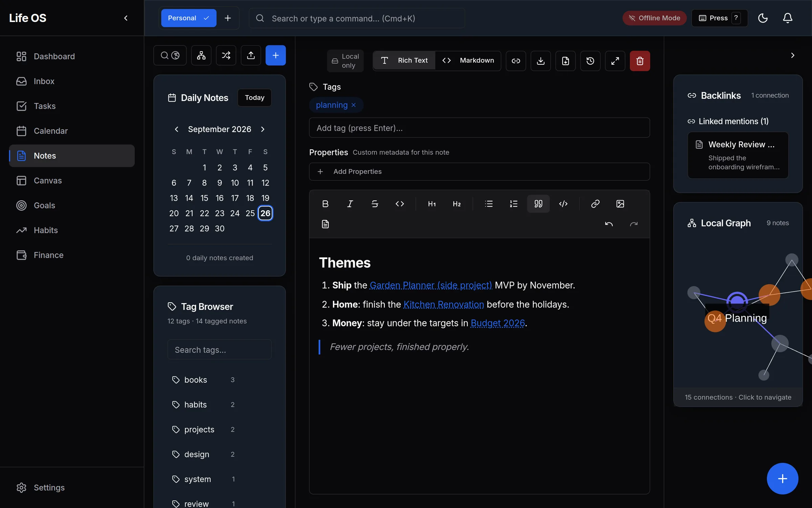The image size is (812, 508).
Task: Insert Heading 1
Action: pyautogui.click(x=432, y=204)
